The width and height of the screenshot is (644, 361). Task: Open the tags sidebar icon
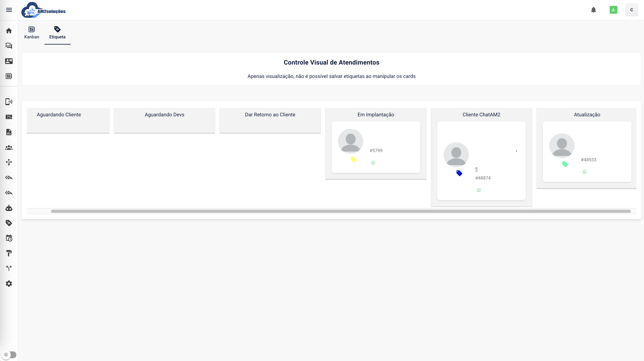tap(9, 223)
